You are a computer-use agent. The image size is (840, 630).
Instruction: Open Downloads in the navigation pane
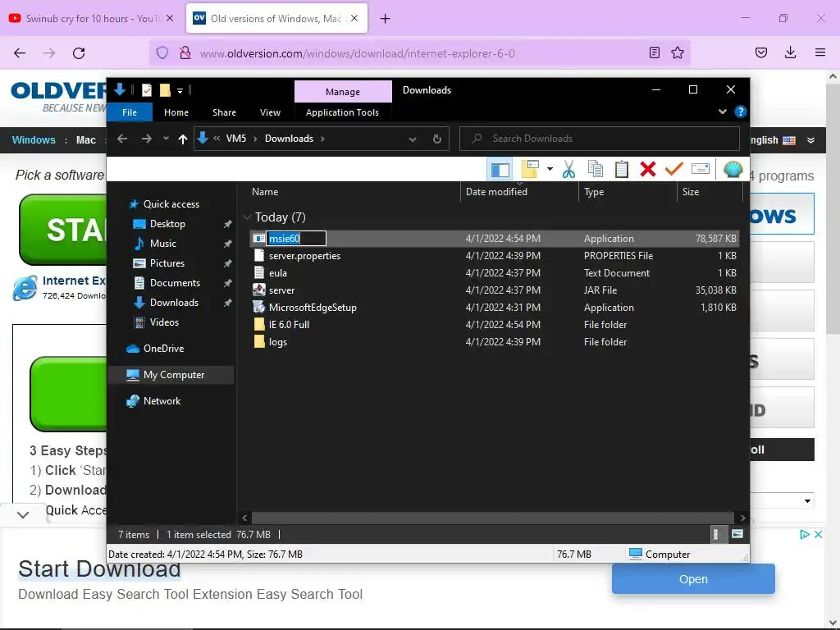point(174,303)
